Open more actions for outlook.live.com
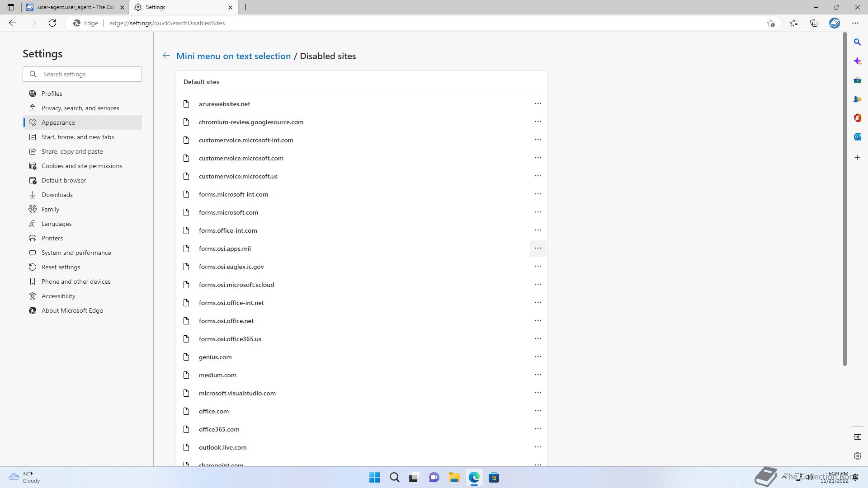 [x=538, y=447]
